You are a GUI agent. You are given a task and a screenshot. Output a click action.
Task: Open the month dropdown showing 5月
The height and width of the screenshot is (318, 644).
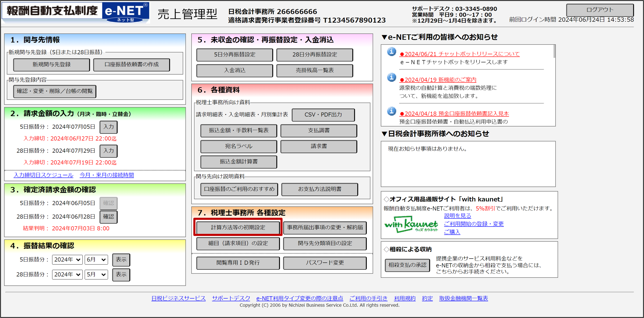click(x=96, y=275)
